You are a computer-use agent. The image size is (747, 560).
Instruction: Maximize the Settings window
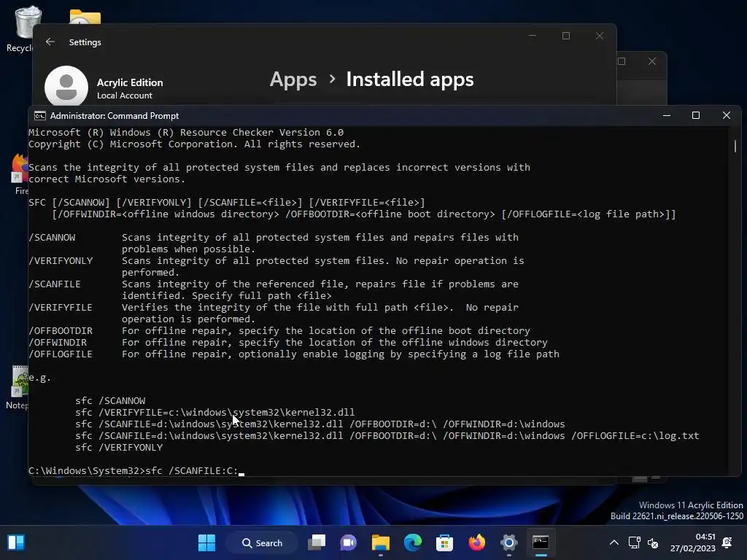click(566, 36)
